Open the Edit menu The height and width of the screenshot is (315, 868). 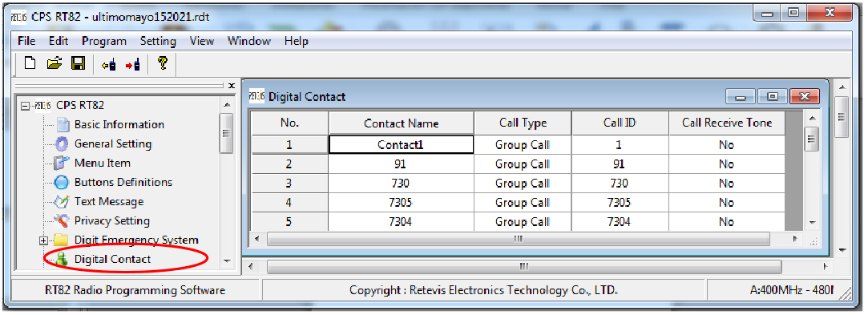tap(59, 41)
